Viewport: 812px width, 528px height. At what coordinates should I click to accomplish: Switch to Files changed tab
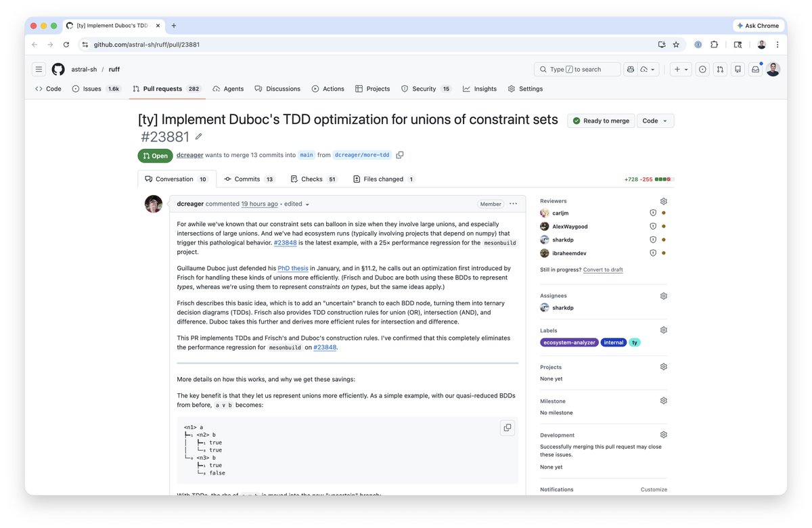384,179
